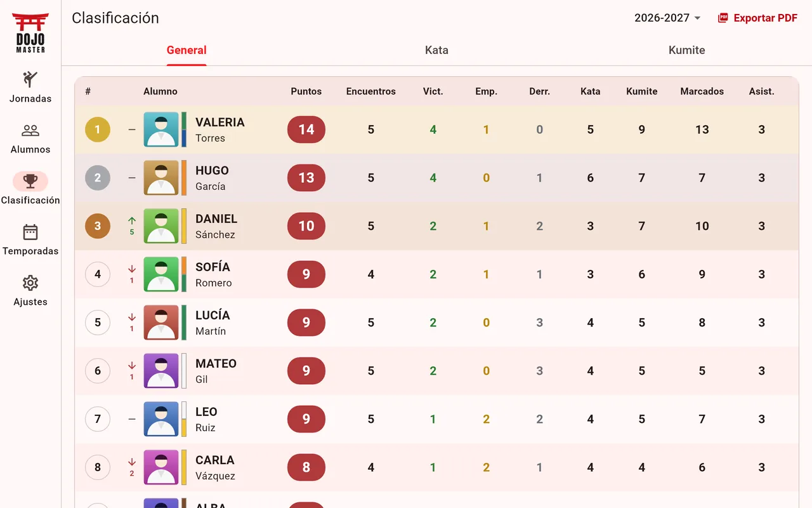The height and width of the screenshot is (508, 812).
Task: Click the name MATEO
Action: 216,364
